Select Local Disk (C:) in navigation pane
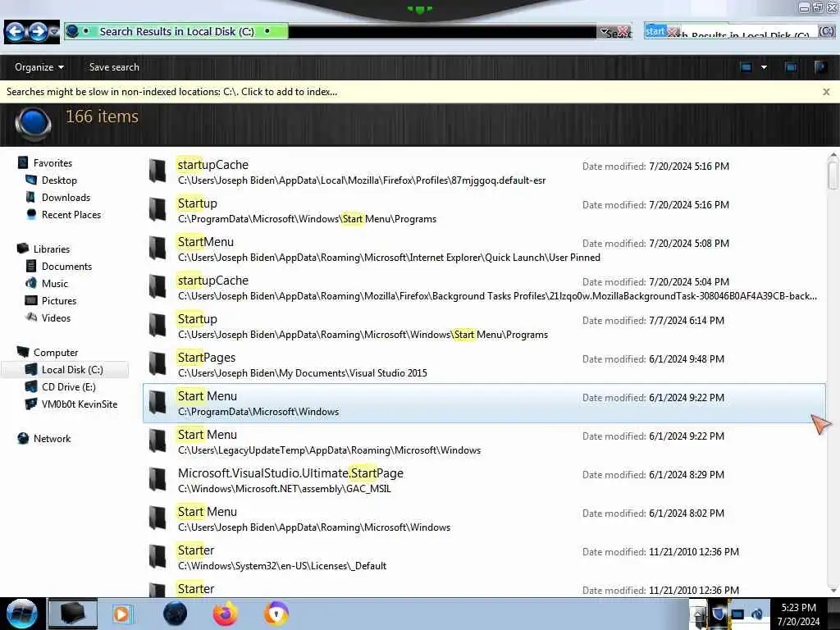This screenshot has height=630, width=840. point(66,370)
